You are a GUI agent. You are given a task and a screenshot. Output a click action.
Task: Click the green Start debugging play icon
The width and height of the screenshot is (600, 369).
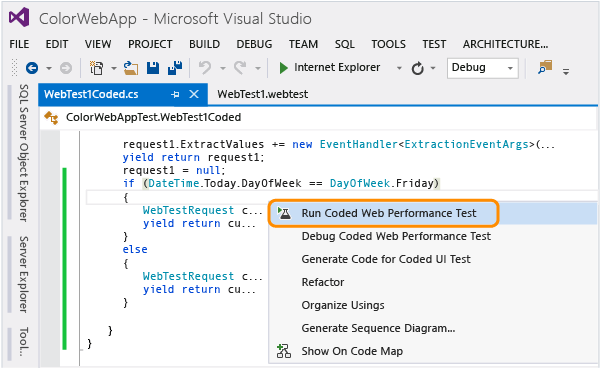[x=284, y=68]
